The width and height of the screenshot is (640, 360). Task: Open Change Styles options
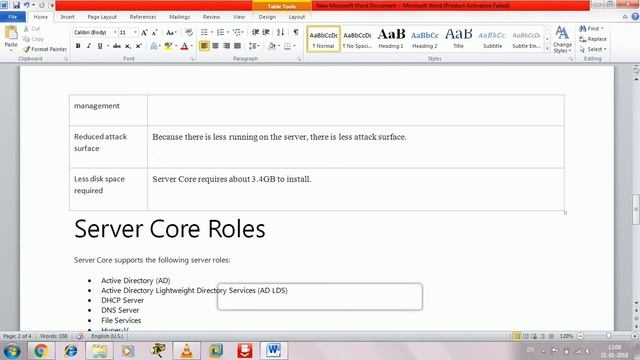tap(562, 40)
